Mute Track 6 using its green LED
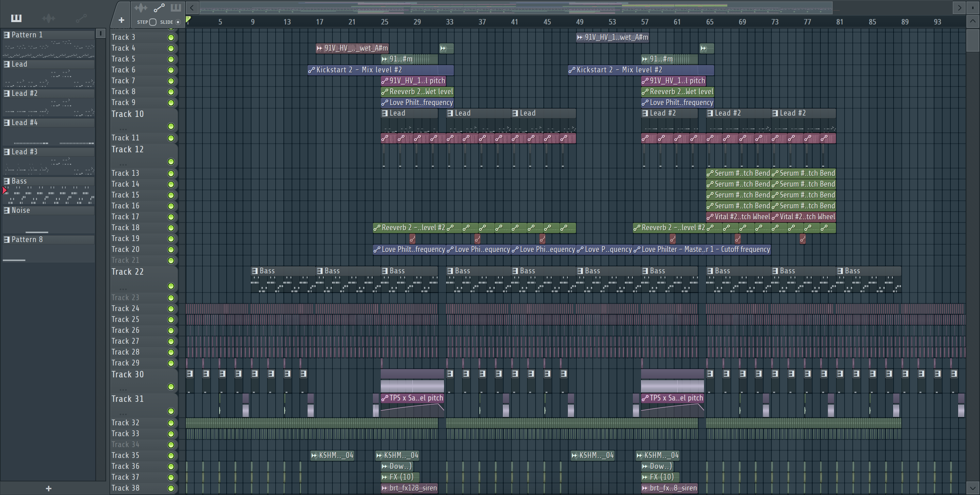Viewport: 980px width, 495px height. (171, 70)
